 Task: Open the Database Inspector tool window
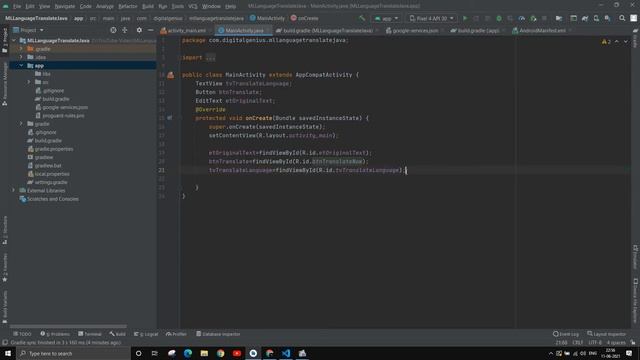tap(218, 334)
